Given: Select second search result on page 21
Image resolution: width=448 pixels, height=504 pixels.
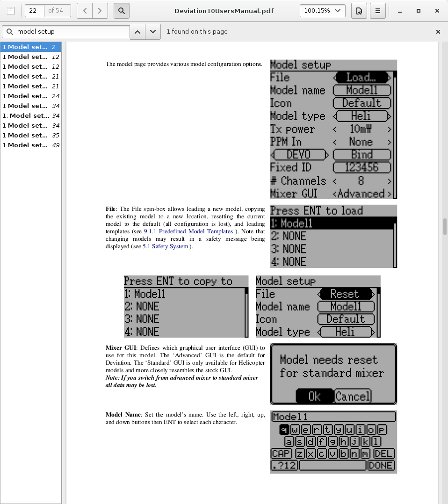Looking at the screenshot, I should 31,86.
